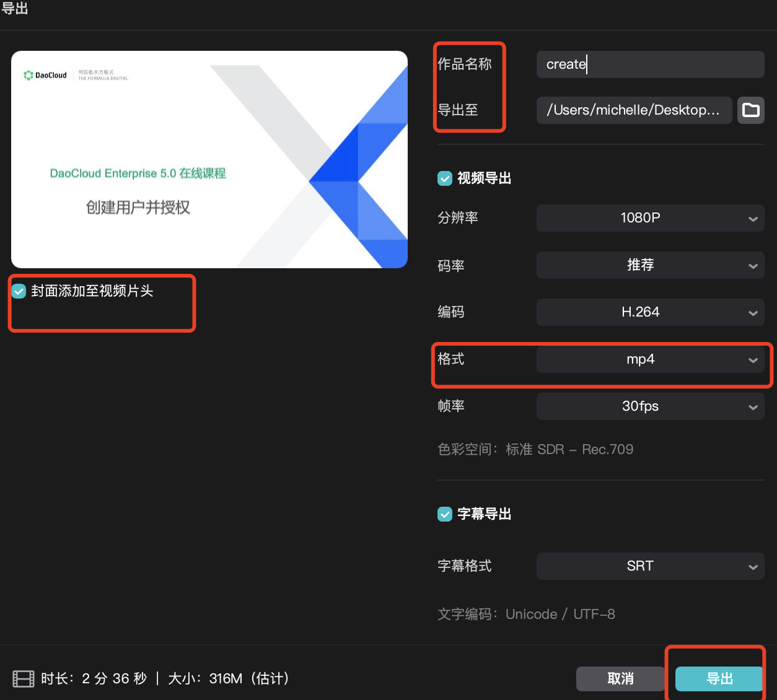
Task: Expand the 字幕格式 SRT dropdown
Action: coord(649,566)
